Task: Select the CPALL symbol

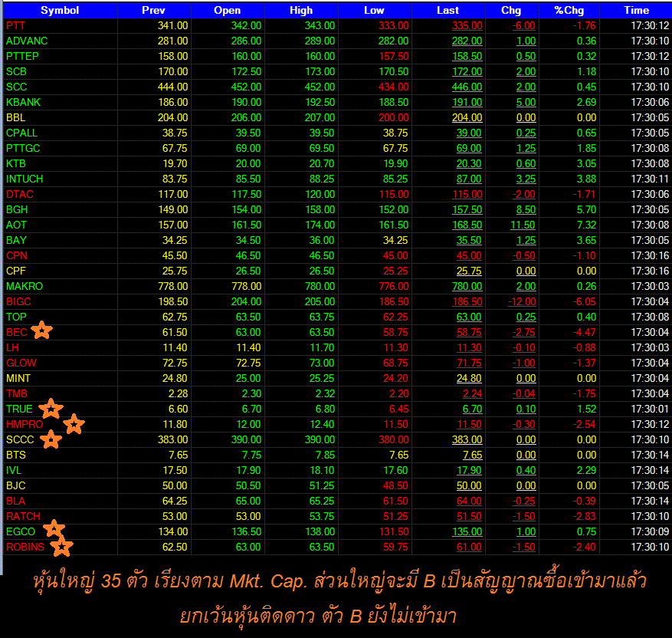Action: tap(22, 133)
